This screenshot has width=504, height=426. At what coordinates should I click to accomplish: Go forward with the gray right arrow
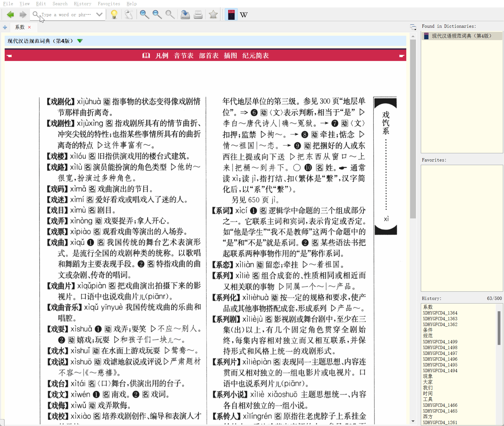pyautogui.click(x=23, y=15)
